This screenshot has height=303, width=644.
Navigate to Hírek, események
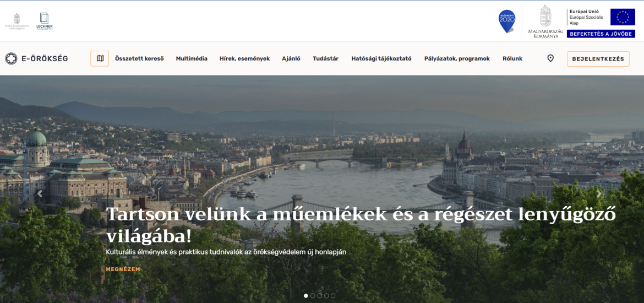pyautogui.click(x=244, y=58)
